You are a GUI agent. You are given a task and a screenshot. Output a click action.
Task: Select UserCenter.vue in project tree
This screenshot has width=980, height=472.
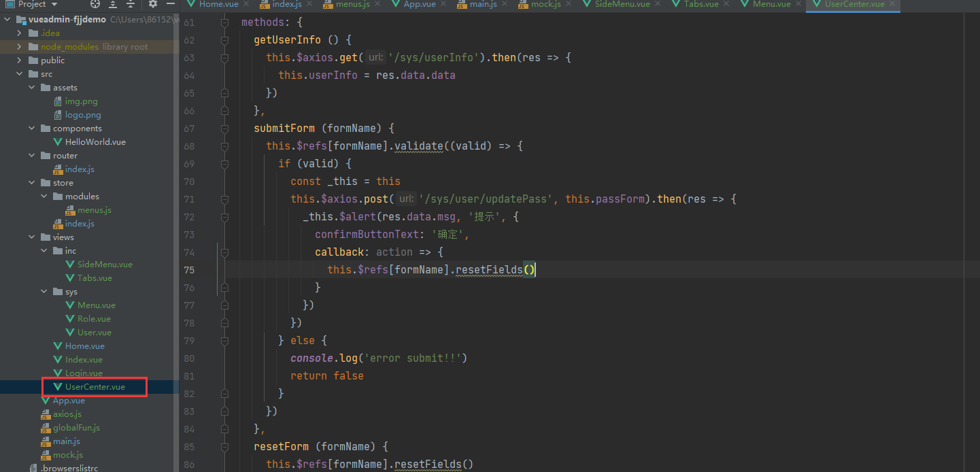tap(95, 387)
